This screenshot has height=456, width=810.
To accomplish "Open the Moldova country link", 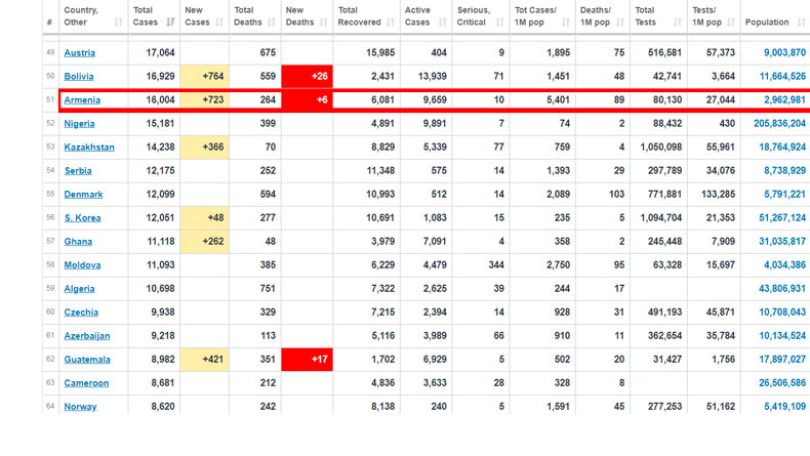I will pyautogui.click(x=83, y=265).
